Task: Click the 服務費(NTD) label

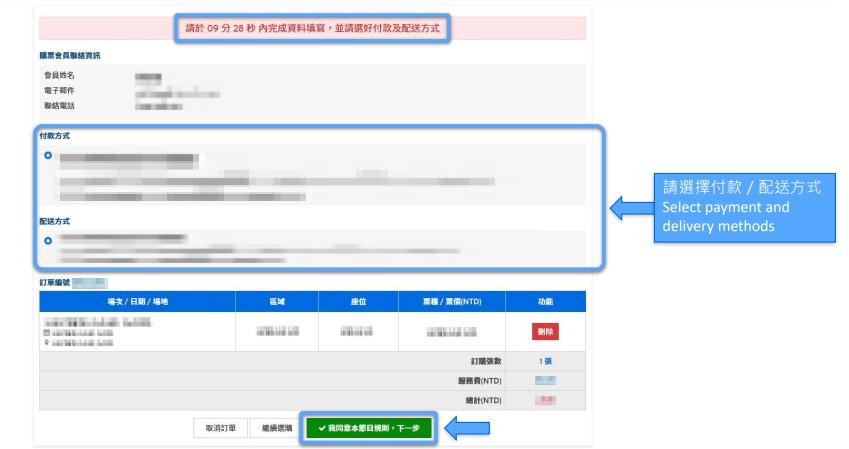Action: tap(480, 381)
